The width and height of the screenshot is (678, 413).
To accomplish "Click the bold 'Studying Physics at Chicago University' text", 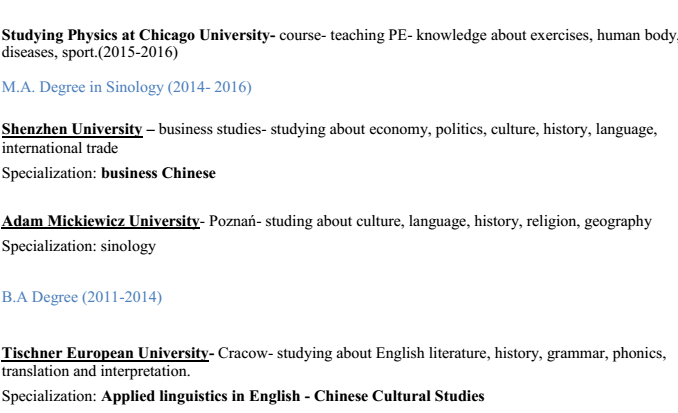I will (138, 35).
